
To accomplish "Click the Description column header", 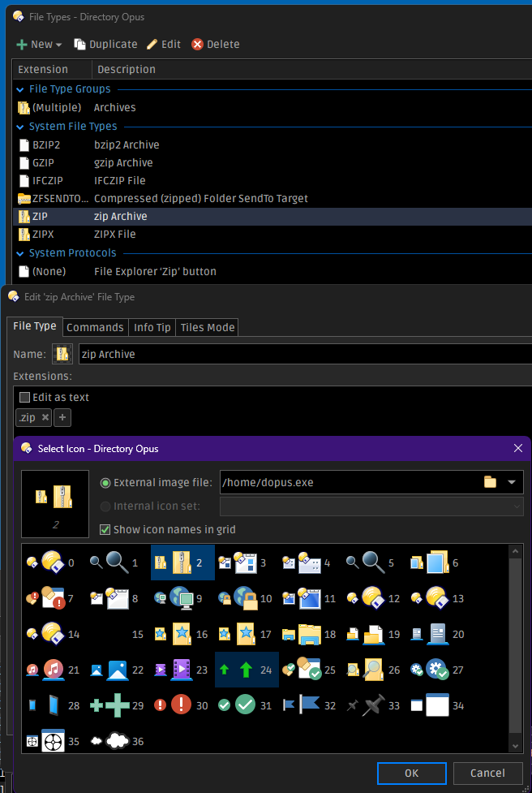I will 312,69.
